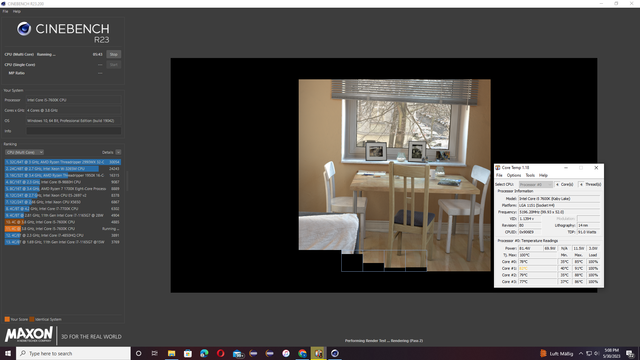Select ranking row 13 Core i7-1165G7 @15W
The height and width of the screenshot is (360, 640).
tap(62, 242)
